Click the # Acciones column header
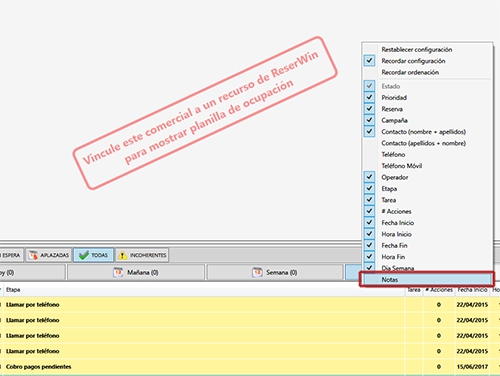The image size is (500, 376). click(x=439, y=290)
